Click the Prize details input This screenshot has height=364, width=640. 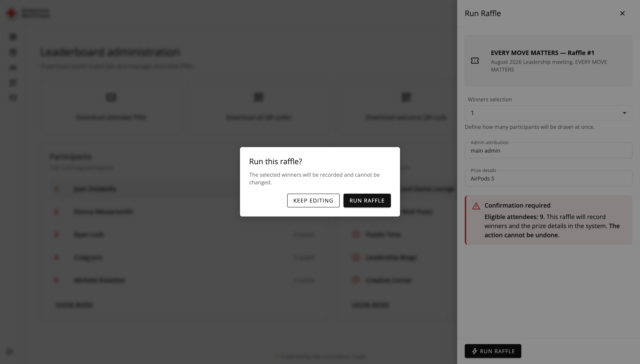[x=548, y=178]
